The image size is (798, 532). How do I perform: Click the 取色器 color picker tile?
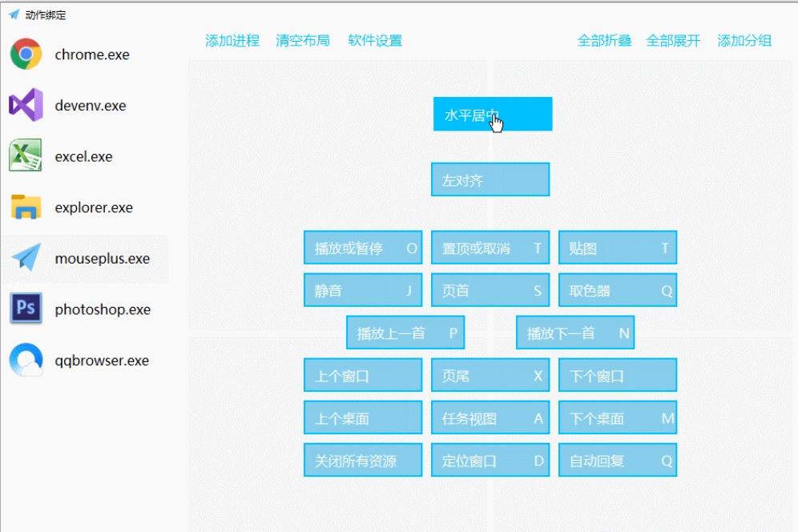[x=618, y=290]
